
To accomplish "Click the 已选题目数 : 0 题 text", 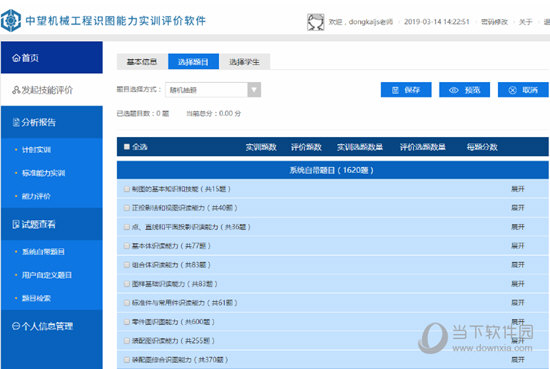I will 143,114.
